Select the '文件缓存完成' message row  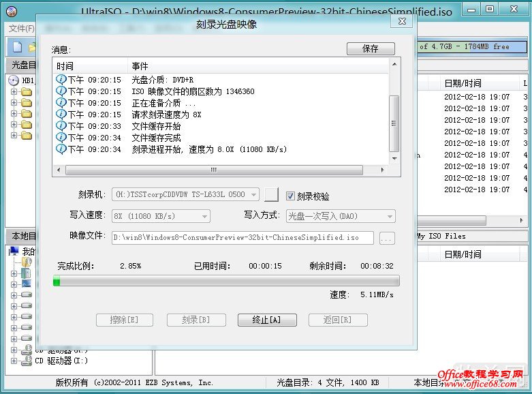click(x=221, y=138)
